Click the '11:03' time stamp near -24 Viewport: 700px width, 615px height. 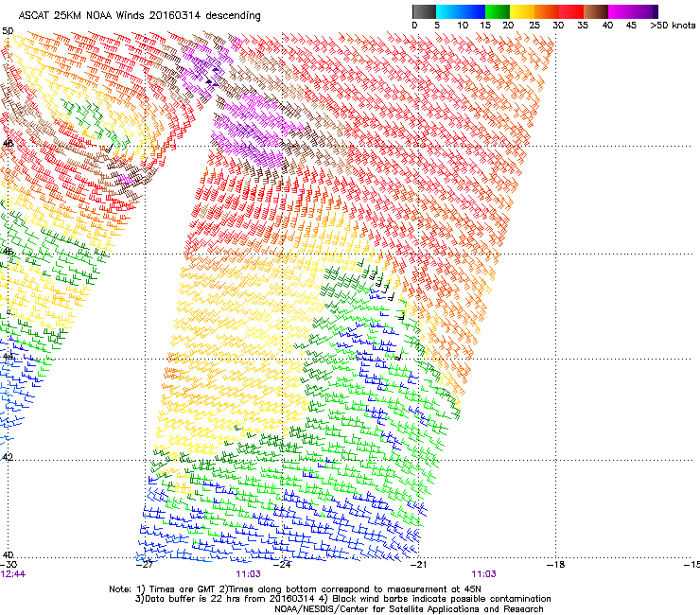pos(248,574)
